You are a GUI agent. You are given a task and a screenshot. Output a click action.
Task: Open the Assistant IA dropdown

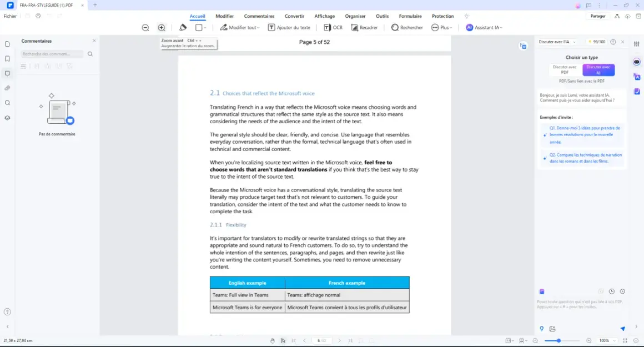[x=484, y=28]
